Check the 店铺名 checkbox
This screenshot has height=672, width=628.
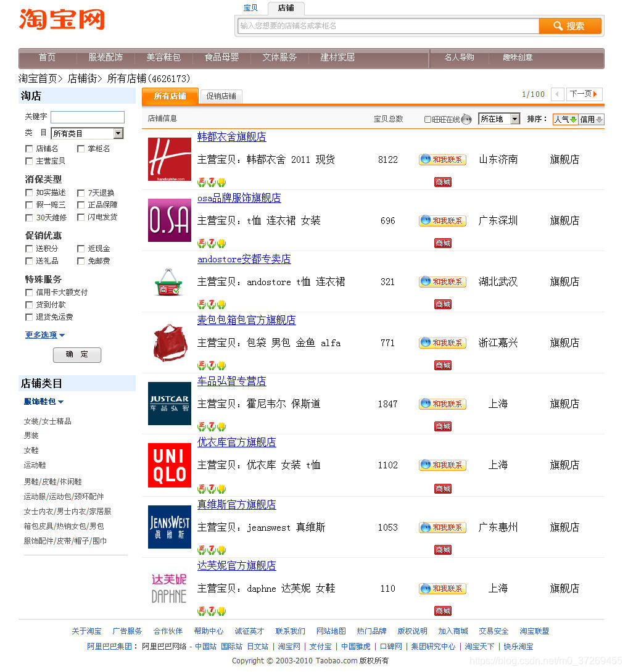click(29, 149)
